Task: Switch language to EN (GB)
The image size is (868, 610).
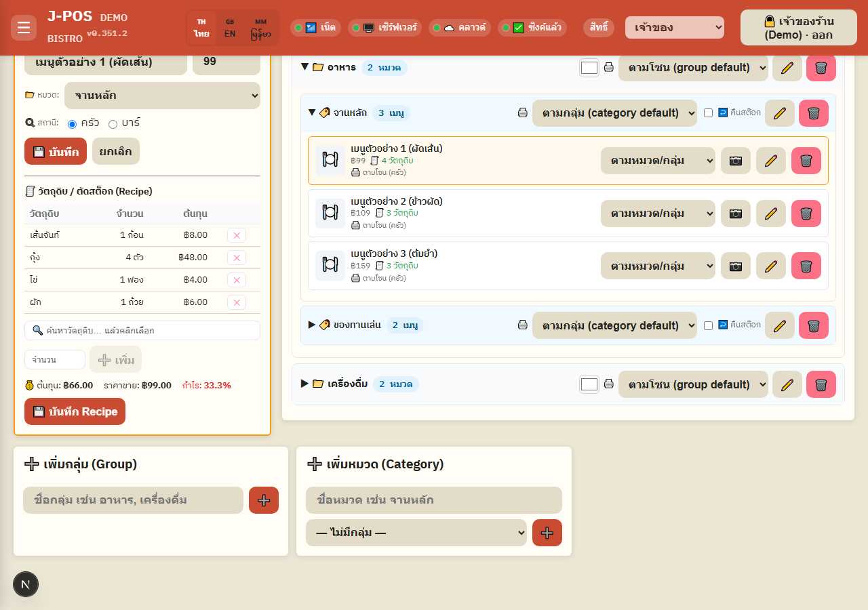Action: coord(230,28)
